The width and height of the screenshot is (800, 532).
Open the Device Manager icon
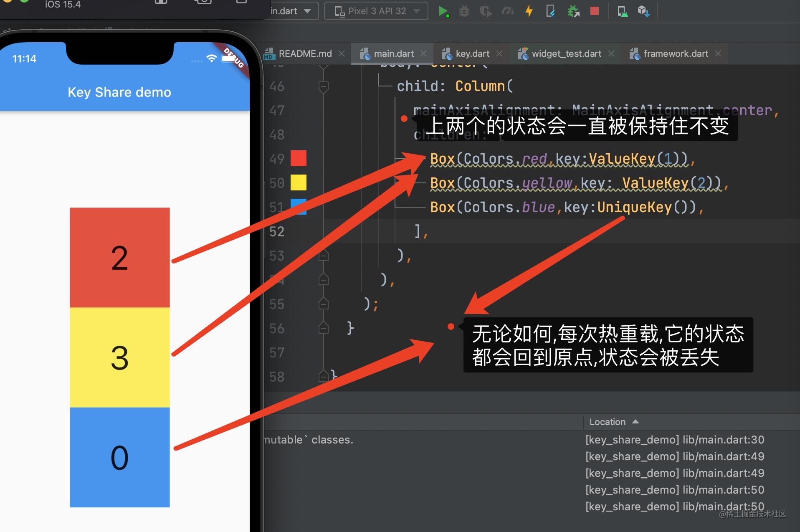(622, 11)
